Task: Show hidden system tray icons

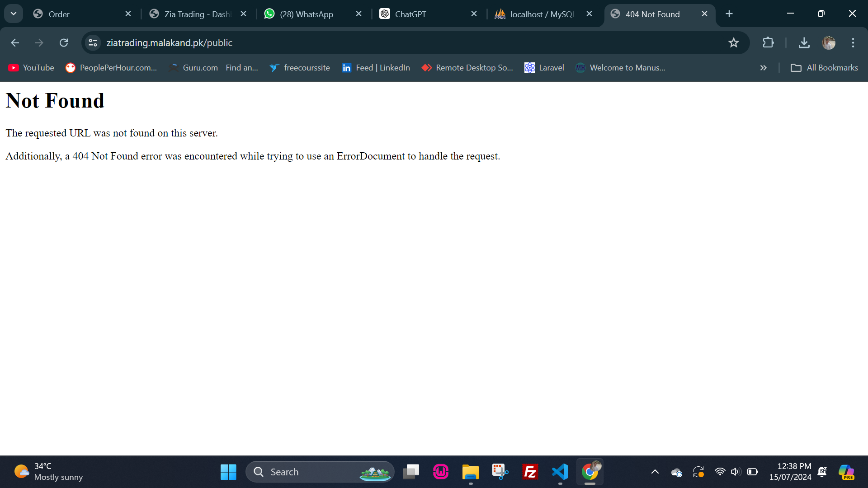Action: point(655,472)
